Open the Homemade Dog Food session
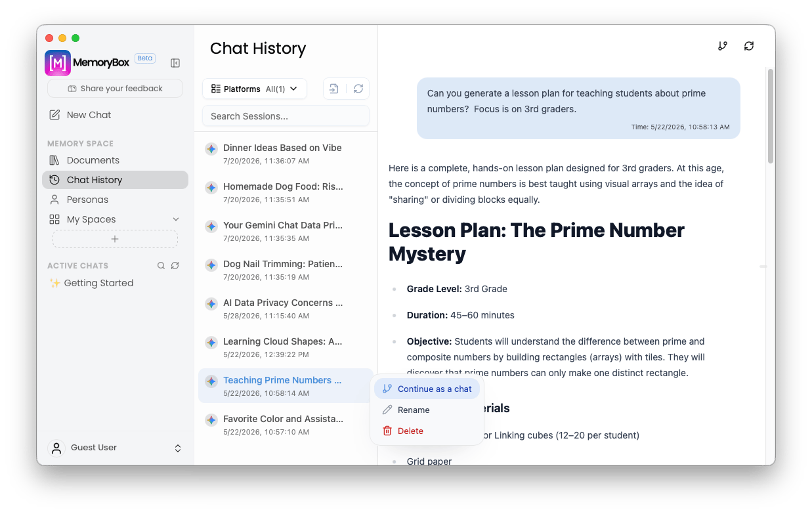812x514 pixels. pyautogui.click(x=286, y=192)
